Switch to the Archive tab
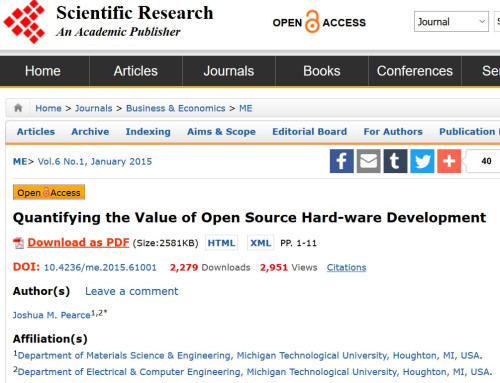 click(90, 132)
